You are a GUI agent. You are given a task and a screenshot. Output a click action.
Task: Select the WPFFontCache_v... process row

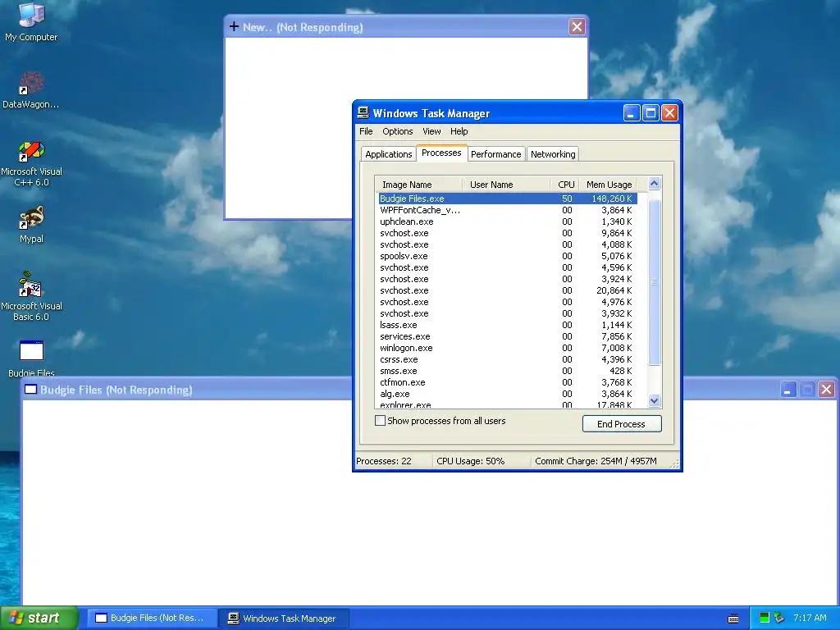pos(507,210)
